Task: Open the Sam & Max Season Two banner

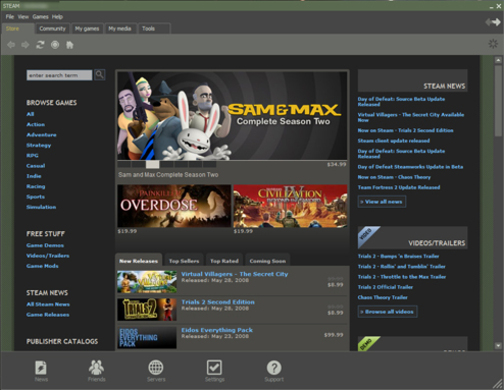Action: click(x=232, y=116)
